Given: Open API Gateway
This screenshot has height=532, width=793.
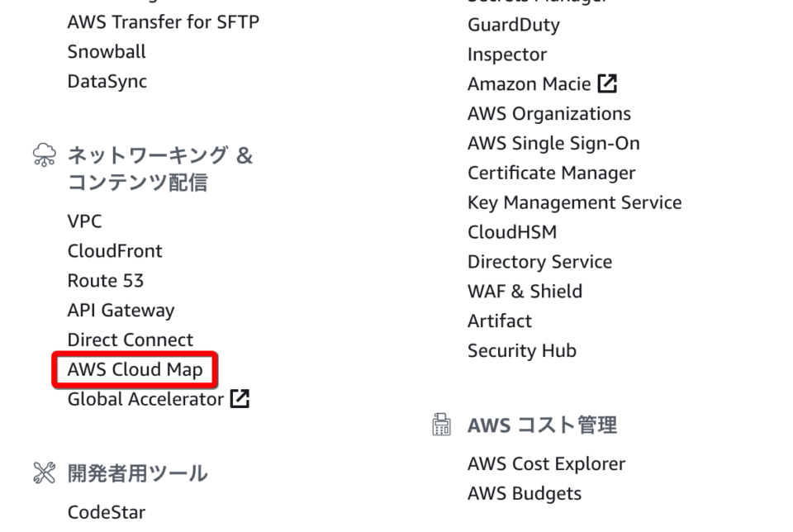Looking at the screenshot, I should pyautogui.click(x=121, y=310).
